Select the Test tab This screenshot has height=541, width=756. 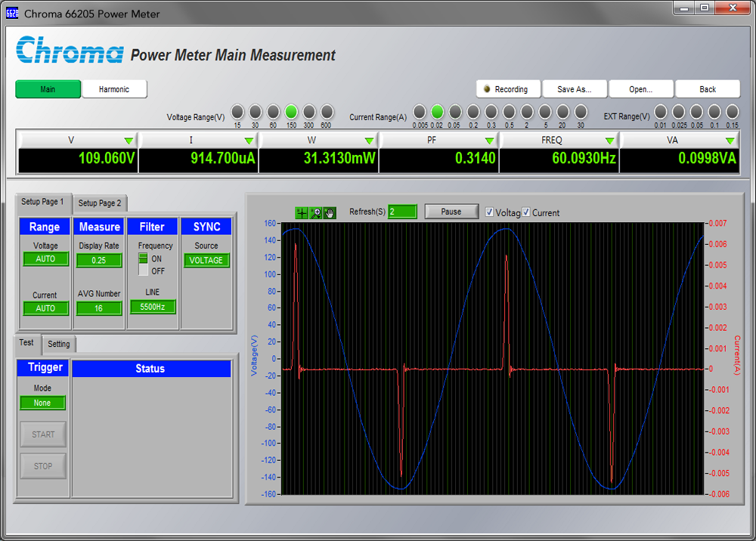[x=26, y=342]
